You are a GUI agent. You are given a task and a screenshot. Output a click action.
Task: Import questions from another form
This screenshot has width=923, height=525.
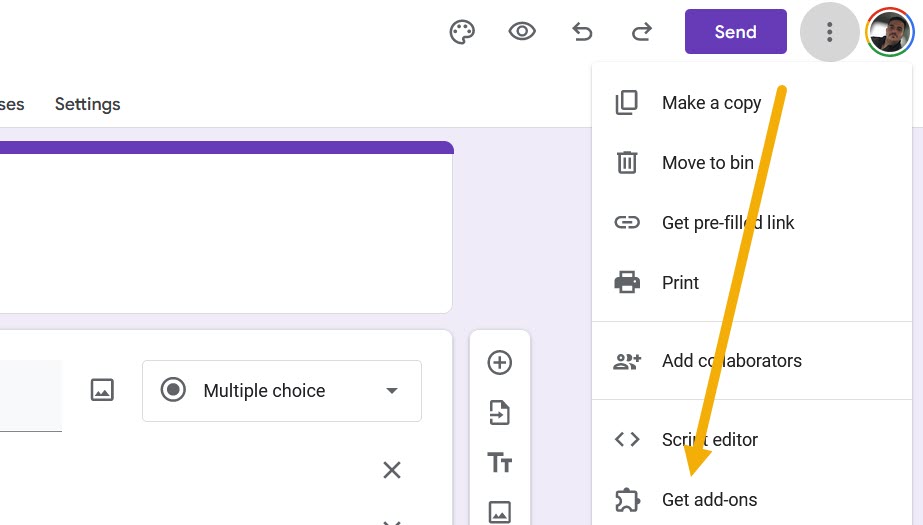(x=500, y=413)
